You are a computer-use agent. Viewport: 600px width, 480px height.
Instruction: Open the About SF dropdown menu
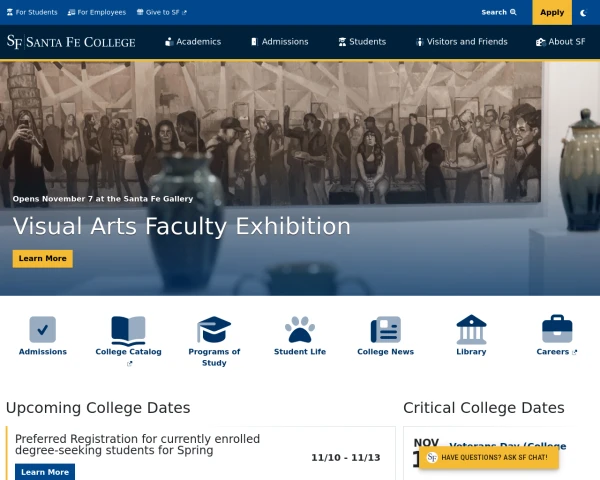point(561,42)
